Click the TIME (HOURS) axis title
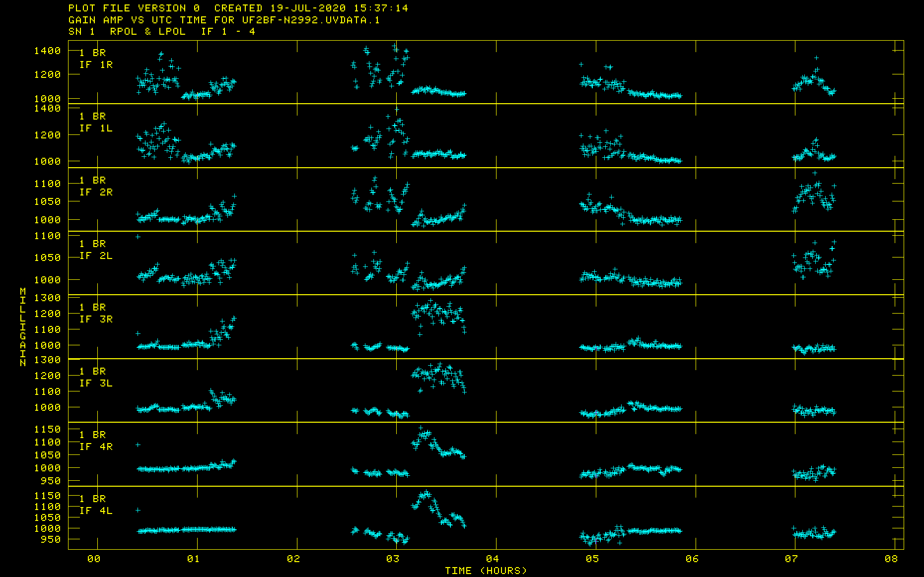Image resolution: width=924 pixels, height=577 pixels. coord(486,571)
